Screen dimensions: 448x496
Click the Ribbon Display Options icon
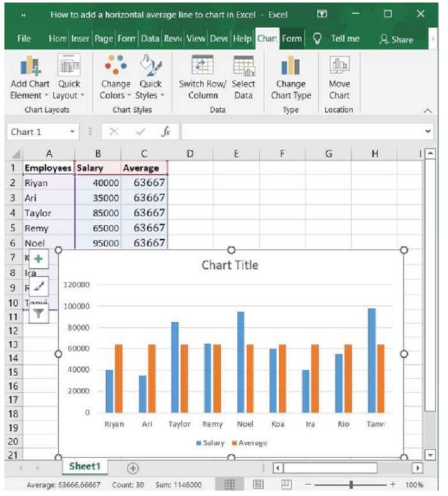point(322,14)
